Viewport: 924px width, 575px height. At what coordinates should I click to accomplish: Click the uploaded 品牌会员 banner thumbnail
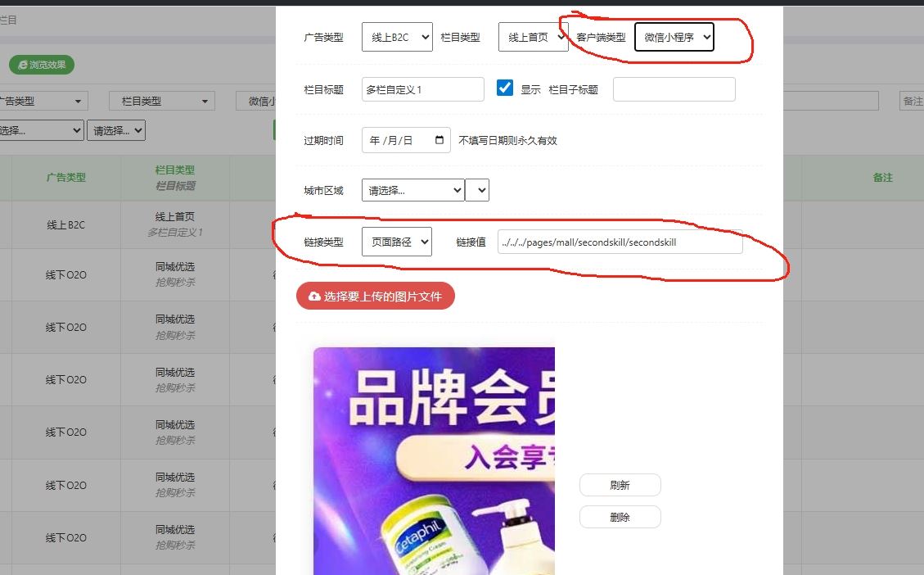coord(434,460)
